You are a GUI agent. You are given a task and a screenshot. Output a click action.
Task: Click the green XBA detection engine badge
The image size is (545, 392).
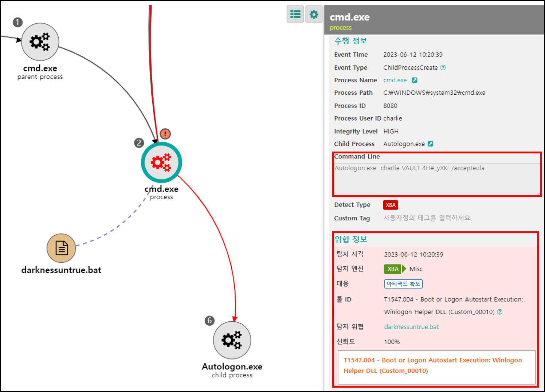393,269
